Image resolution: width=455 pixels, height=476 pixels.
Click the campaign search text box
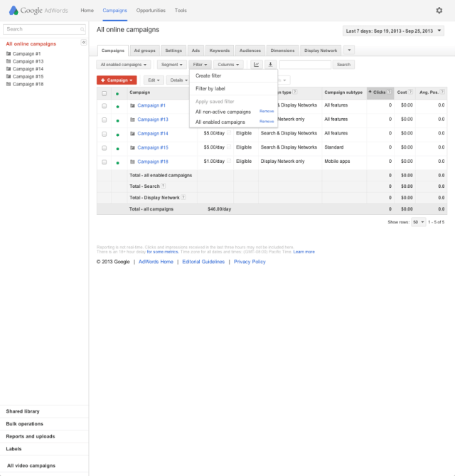pyautogui.click(x=305, y=64)
